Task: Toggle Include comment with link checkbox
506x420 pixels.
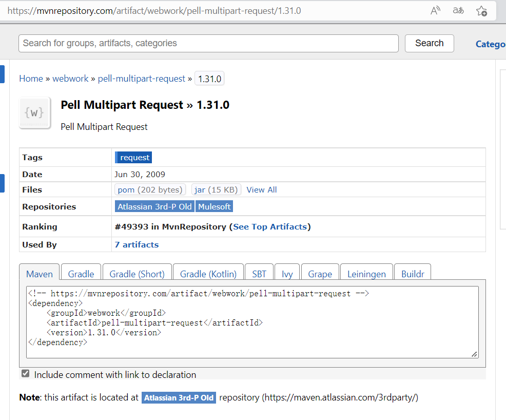Action: [26, 374]
